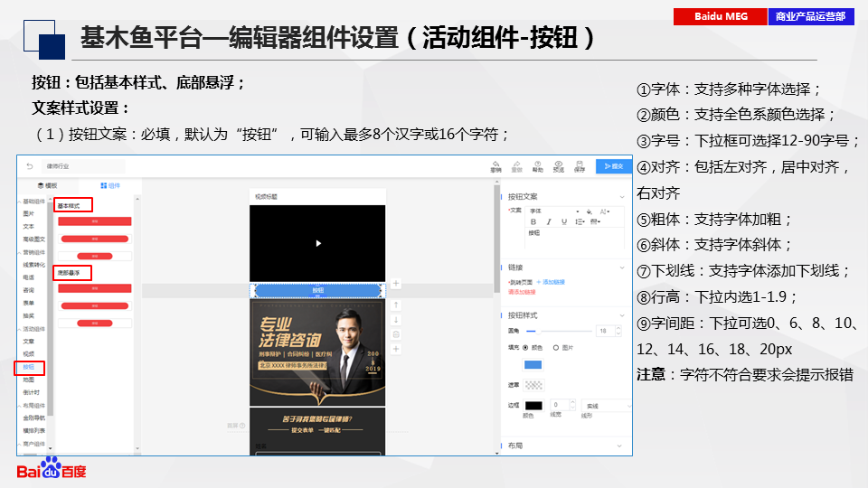
Task: Select 按钮 in the component list
Action: (x=29, y=367)
